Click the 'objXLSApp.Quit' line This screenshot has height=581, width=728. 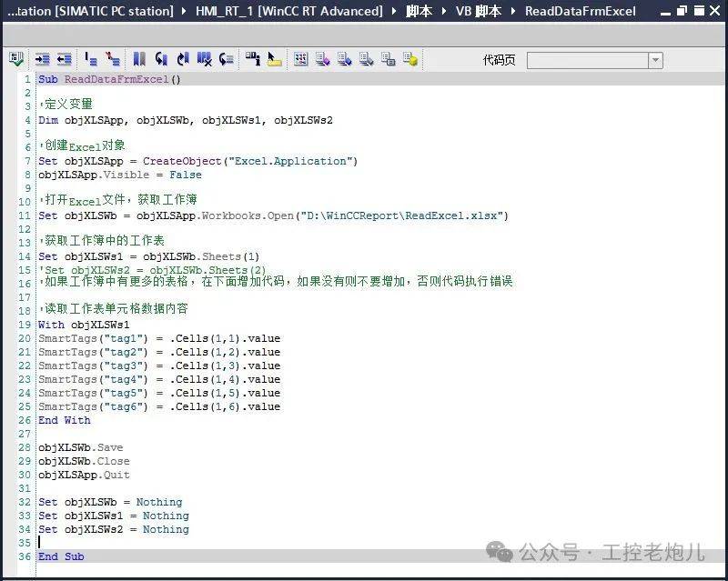84,476
